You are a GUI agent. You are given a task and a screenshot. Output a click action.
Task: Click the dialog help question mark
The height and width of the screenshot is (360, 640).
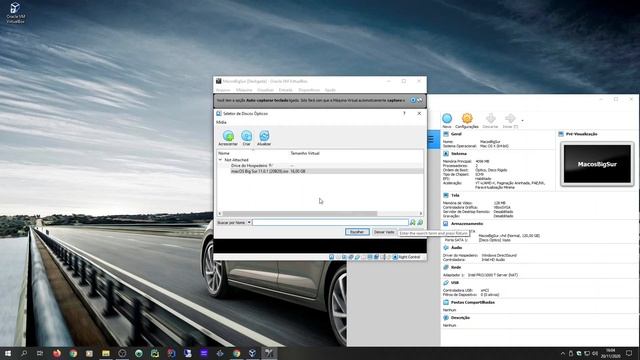(404, 113)
